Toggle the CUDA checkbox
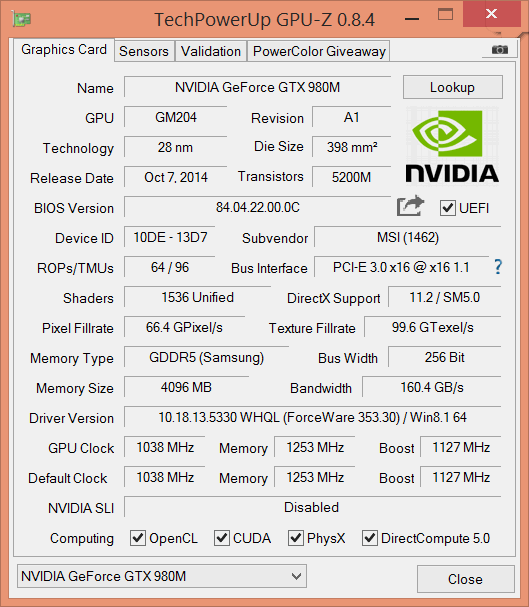Viewport: 529px width, 607px height. [222, 538]
